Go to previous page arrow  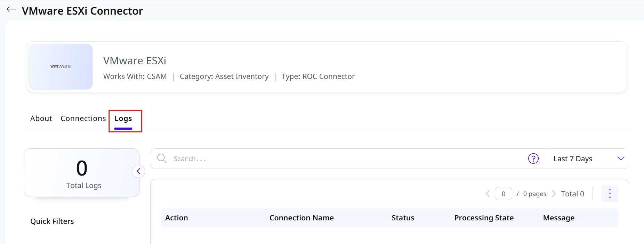pyautogui.click(x=488, y=194)
